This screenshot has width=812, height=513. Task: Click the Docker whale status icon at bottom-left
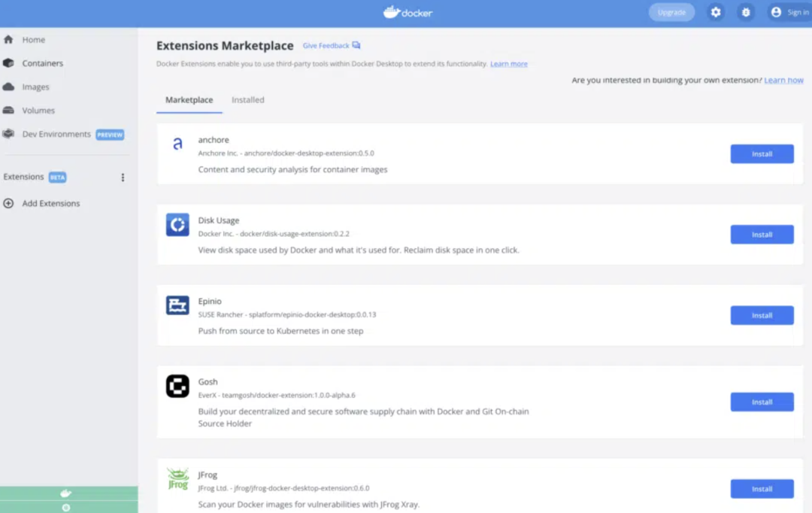[65, 493]
